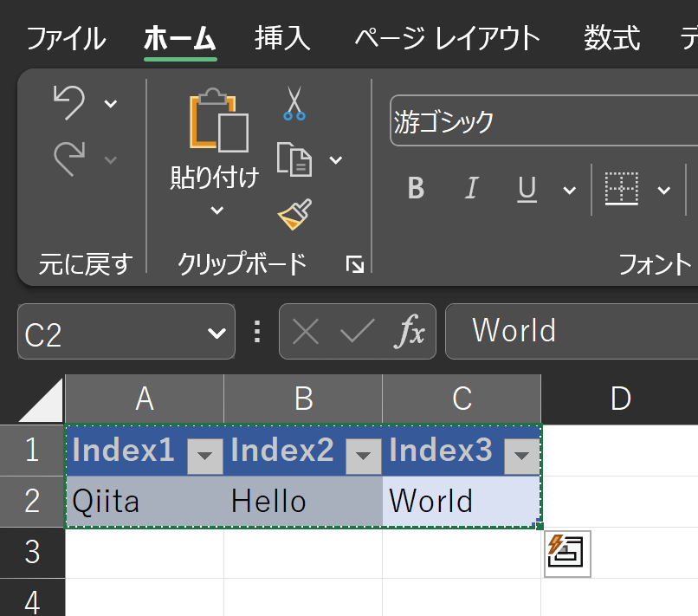Select row 1 header

point(32,451)
